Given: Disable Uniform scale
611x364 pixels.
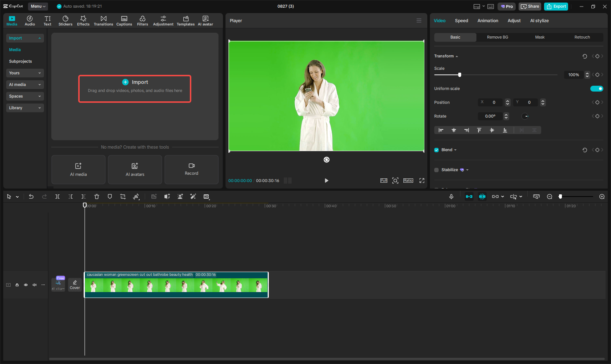Looking at the screenshot, I should click(x=596, y=88).
